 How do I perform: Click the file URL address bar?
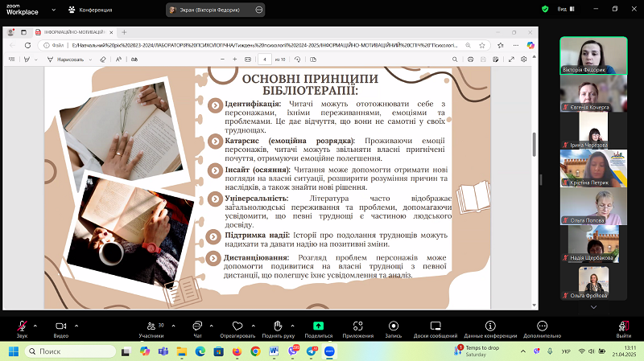pos(263,45)
